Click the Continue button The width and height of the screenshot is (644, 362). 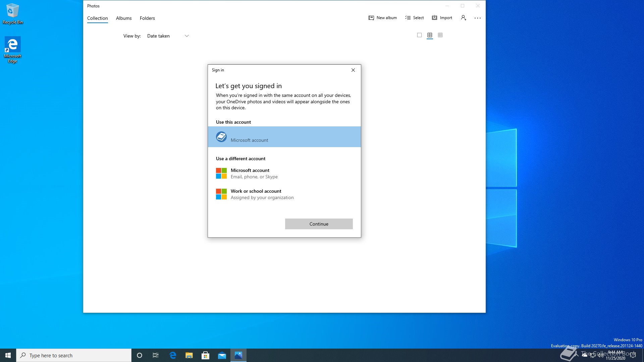(319, 224)
